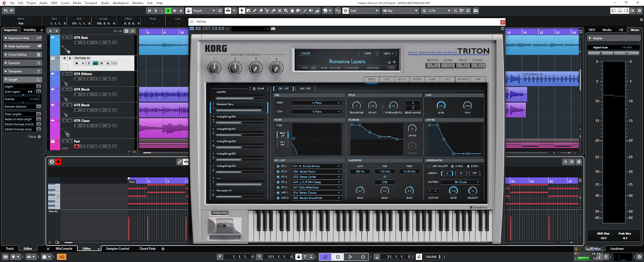This screenshot has height=262, width=644.
Task: Adjust Romance Piano timbre volume slider
Action: 240,110
